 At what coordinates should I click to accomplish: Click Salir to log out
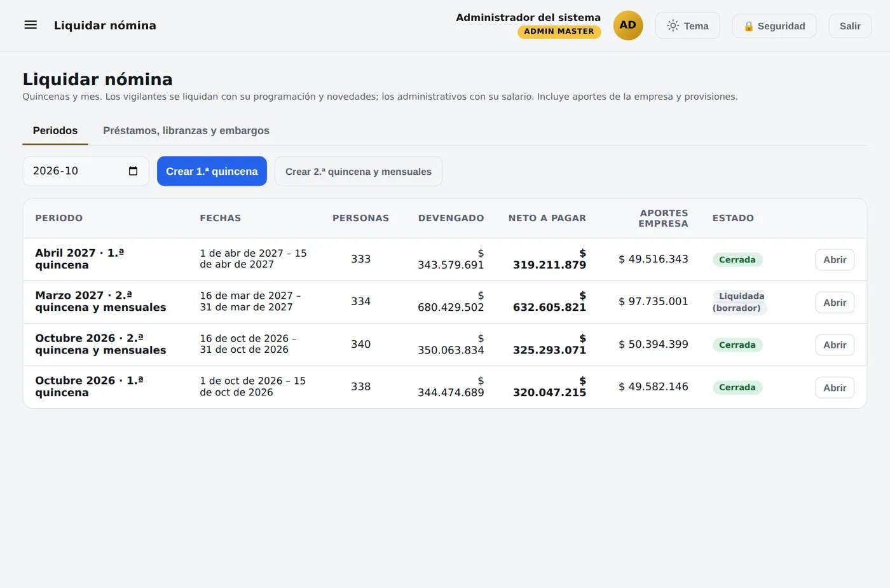(850, 26)
